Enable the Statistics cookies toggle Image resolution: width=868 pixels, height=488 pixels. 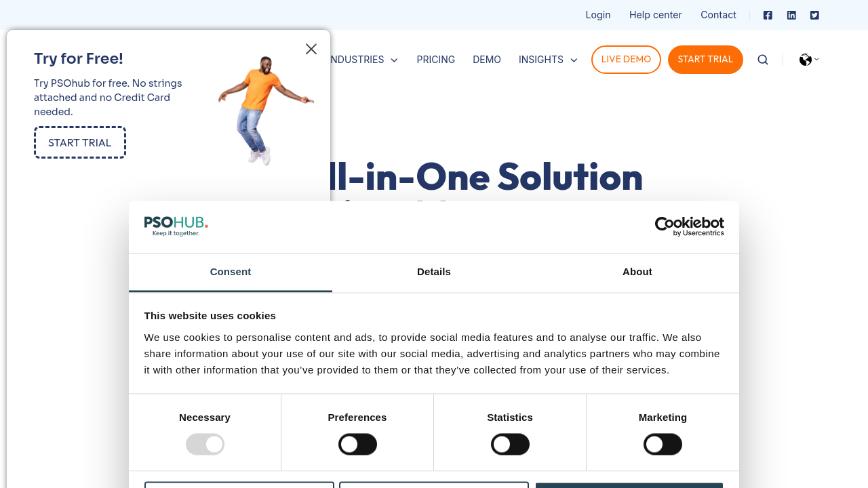pyautogui.click(x=510, y=445)
